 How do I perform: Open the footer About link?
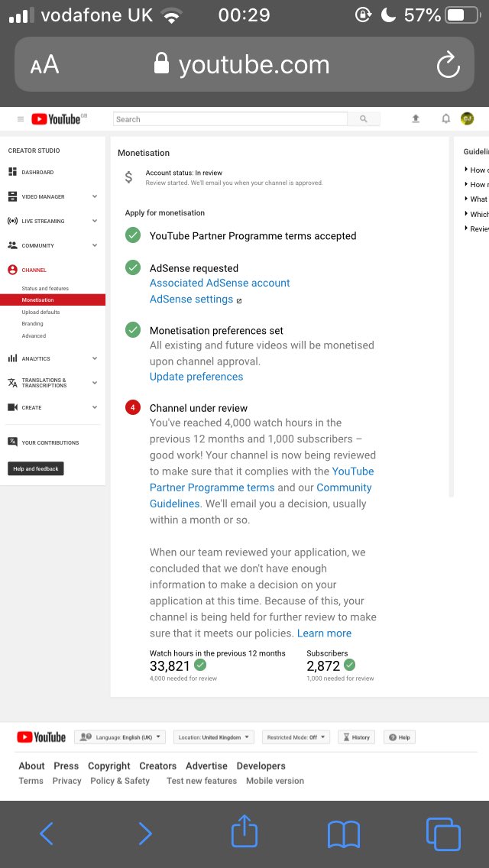[x=31, y=766]
